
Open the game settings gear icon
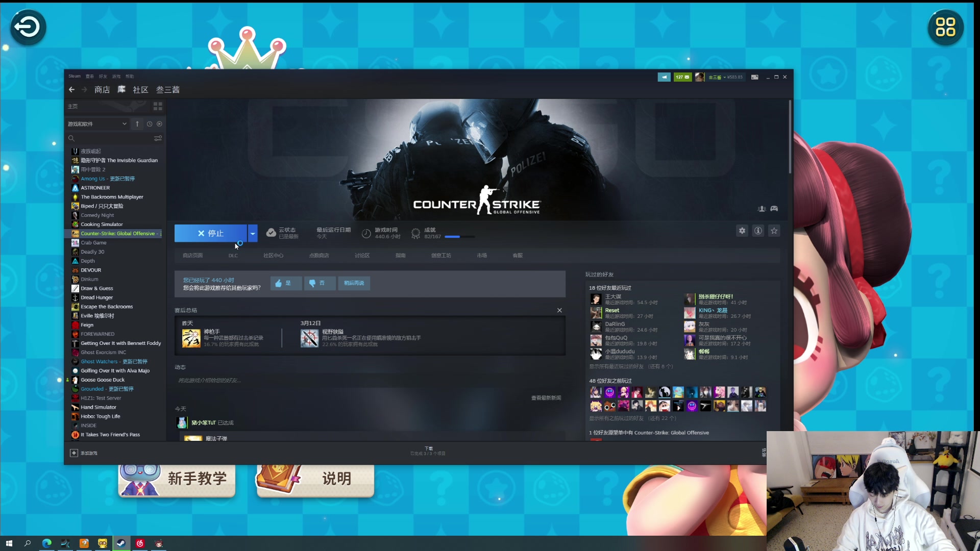[x=742, y=231]
